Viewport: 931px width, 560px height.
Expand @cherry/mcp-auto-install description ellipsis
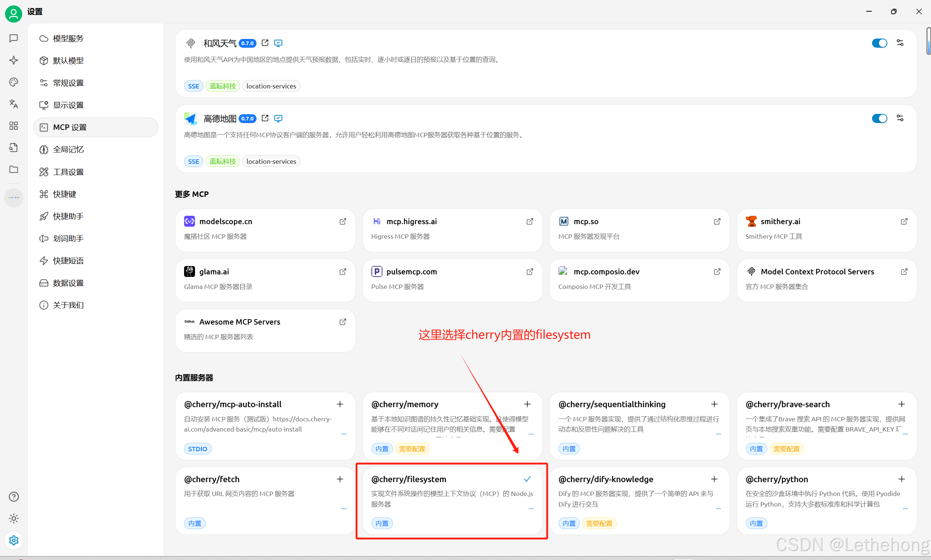coord(344,434)
